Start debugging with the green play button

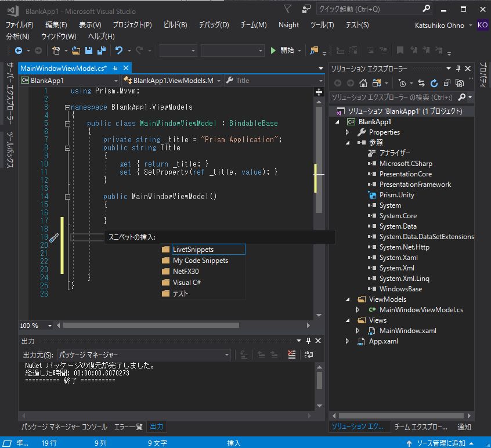[273, 50]
